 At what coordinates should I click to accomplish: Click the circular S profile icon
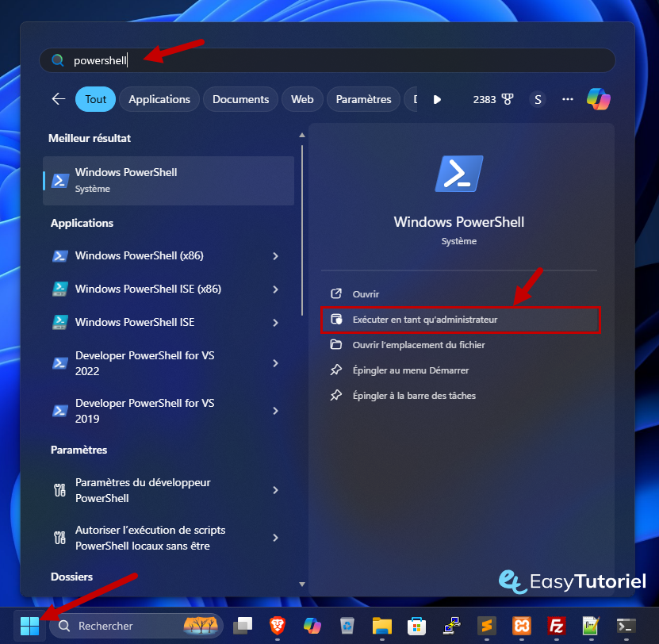coord(538,99)
